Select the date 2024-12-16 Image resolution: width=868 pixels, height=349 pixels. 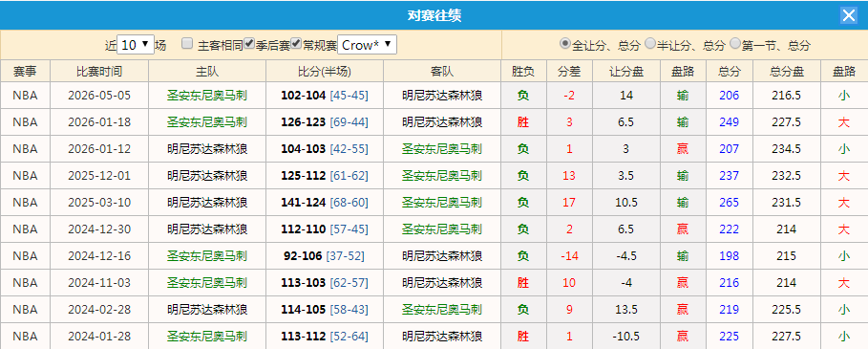(x=99, y=256)
